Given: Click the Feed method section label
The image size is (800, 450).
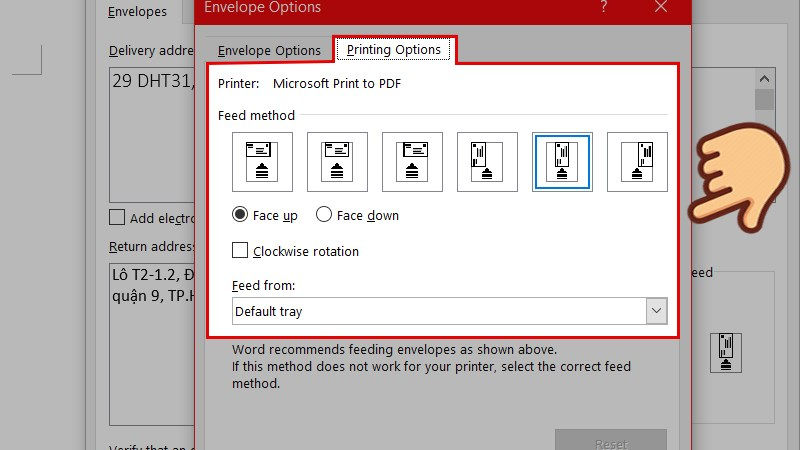Looking at the screenshot, I should pyautogui.click(x=256, y=115).
